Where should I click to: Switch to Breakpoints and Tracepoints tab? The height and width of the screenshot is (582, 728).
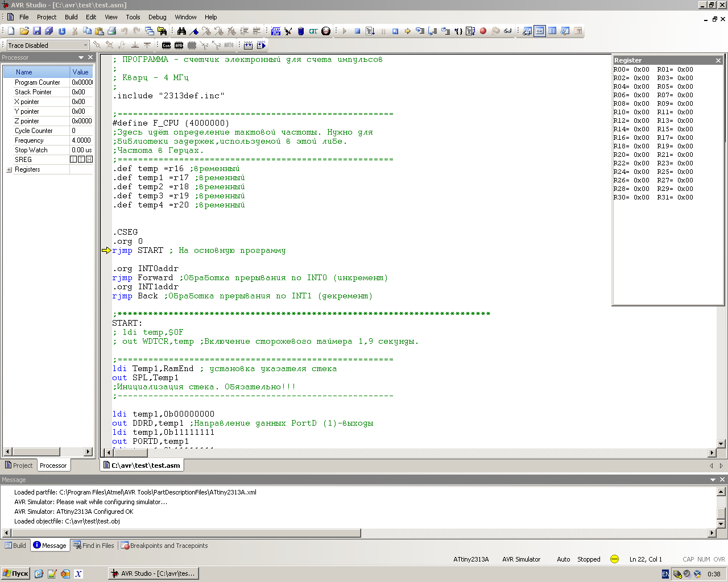click(x=164, y=546)
